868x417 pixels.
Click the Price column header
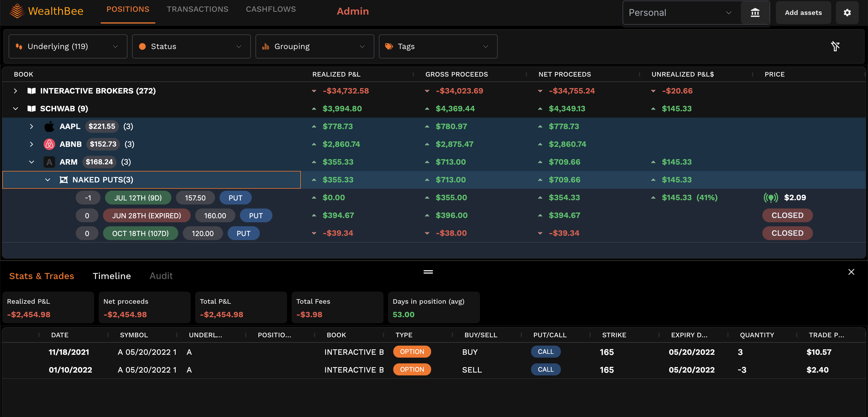click(x=774, y=74)
